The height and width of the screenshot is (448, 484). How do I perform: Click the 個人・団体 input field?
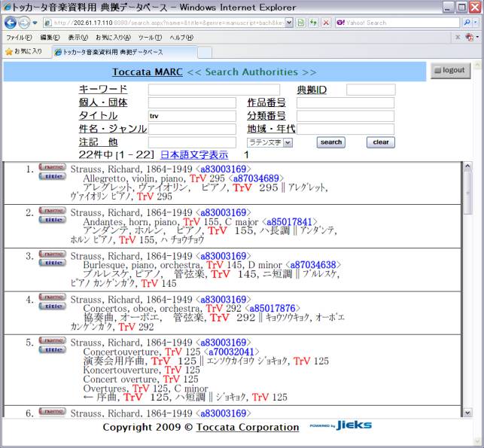point(192,102)
